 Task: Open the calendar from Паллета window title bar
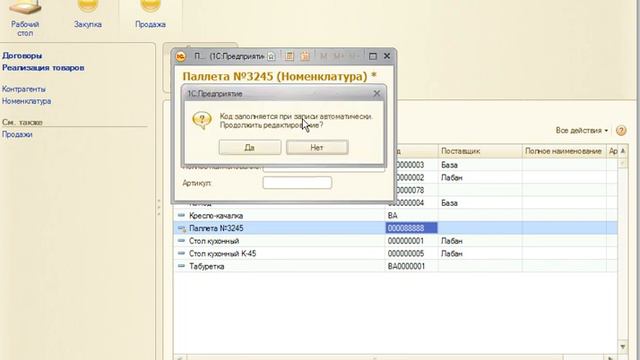(x=305, y=56)
